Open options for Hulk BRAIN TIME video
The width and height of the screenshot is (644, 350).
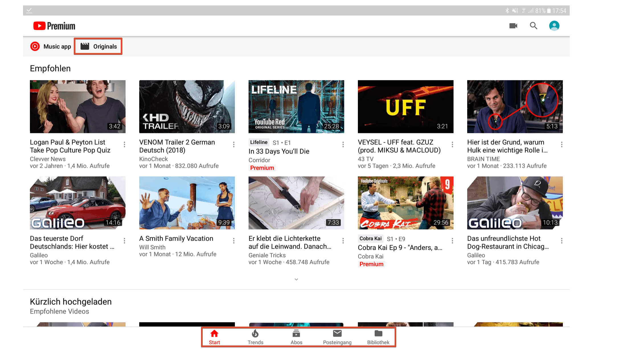click(x=562, y=144)
